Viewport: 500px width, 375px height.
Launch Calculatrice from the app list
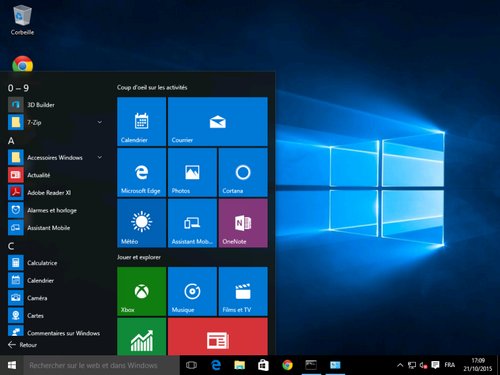click(x=42, y=263)
